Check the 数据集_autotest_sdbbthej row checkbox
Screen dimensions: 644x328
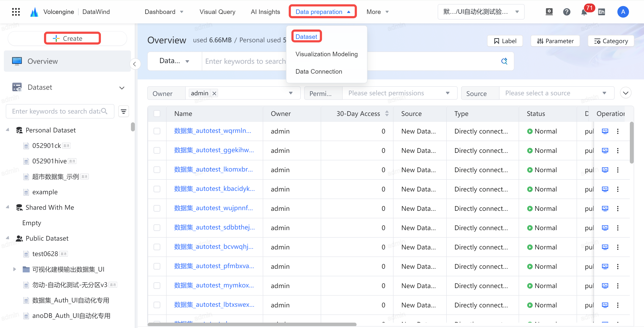click(157, 228)
